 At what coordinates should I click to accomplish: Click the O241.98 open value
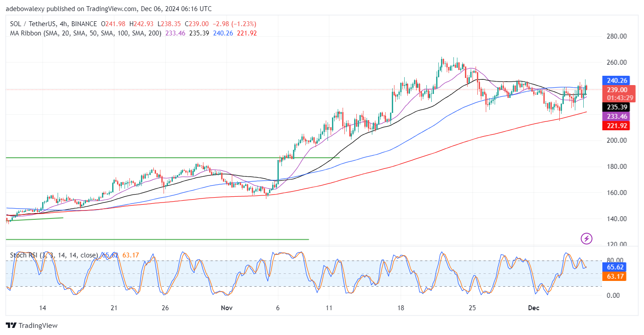[113, 23]
